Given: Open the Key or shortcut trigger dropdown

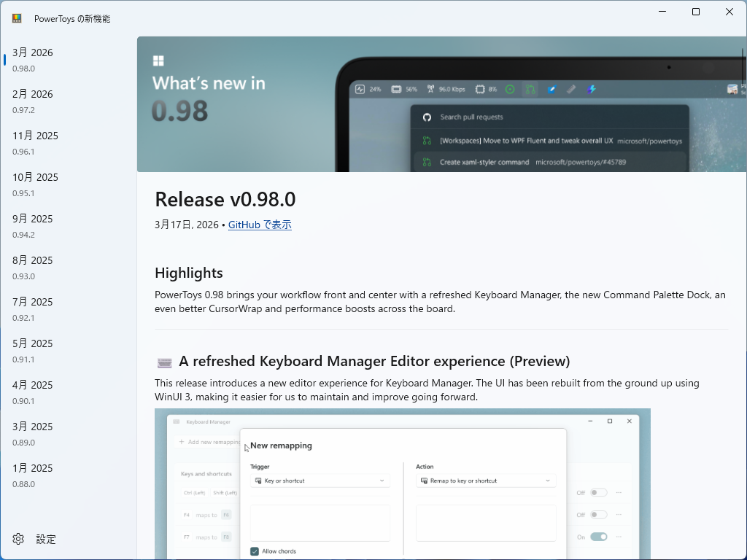Looking at the screenshot, I should click(x=320, y=481).
